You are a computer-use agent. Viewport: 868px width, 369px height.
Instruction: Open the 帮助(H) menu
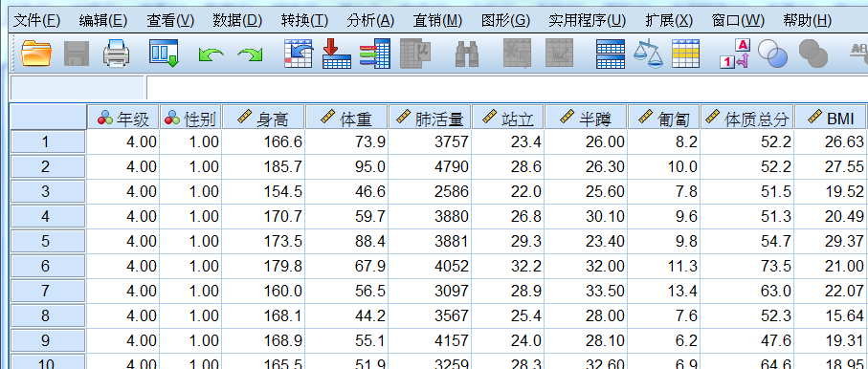pyautogui.click(x=807, y=21)
